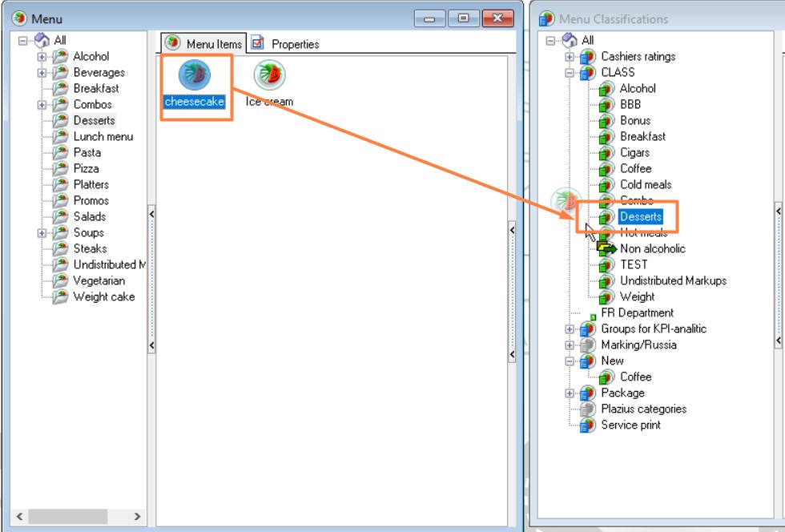Expand the Groups for KPI-analitic node
The height and width of the screenshot is (532, 785).
tap(570, 329)
